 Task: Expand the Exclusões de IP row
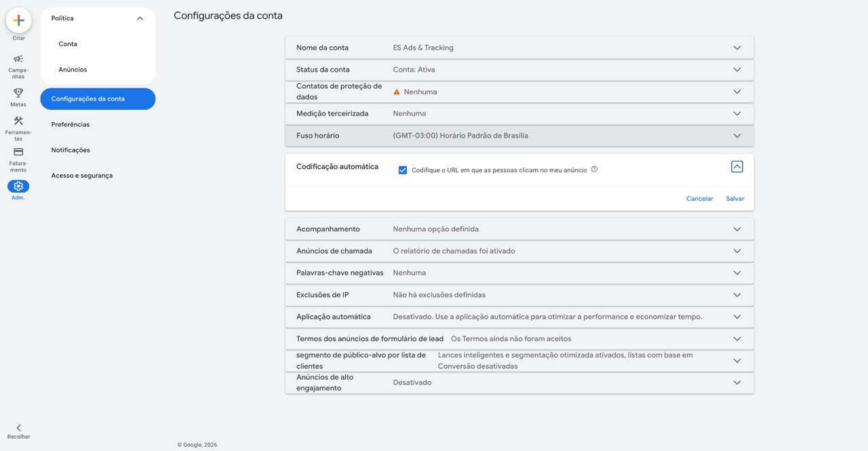(519, 295)
